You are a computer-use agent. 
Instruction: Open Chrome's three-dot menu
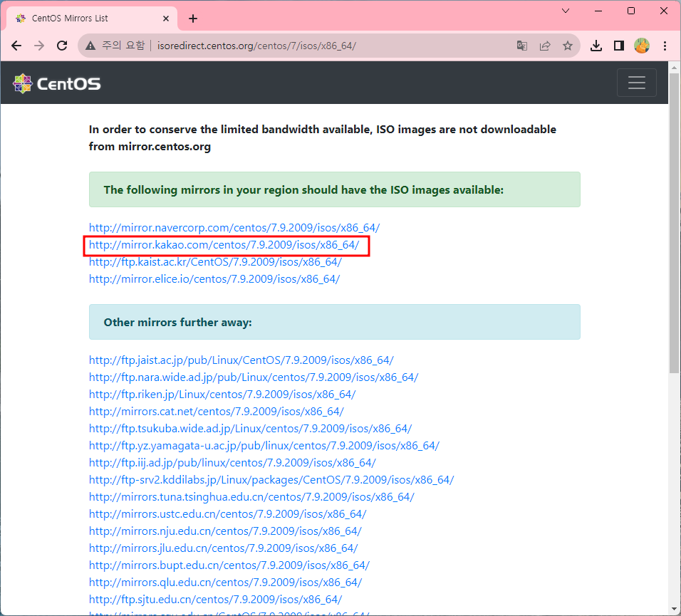(665, 46)
